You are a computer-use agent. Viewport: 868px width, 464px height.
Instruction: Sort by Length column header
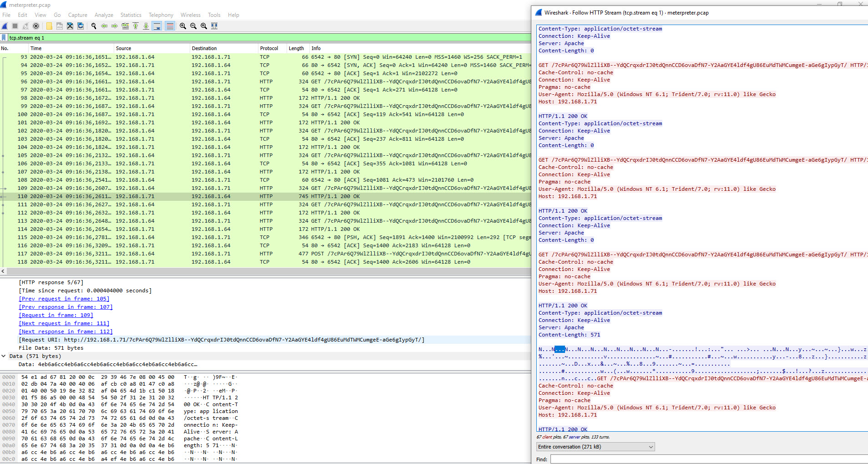click(298, 48)
